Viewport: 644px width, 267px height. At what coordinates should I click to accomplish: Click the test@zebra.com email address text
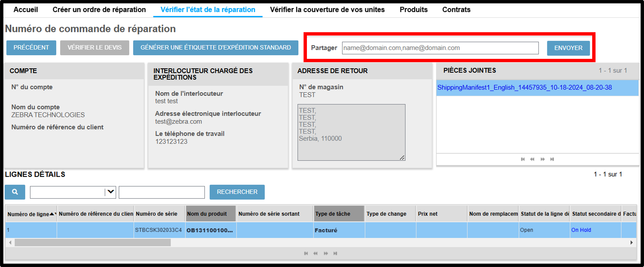tap(178, 122)
